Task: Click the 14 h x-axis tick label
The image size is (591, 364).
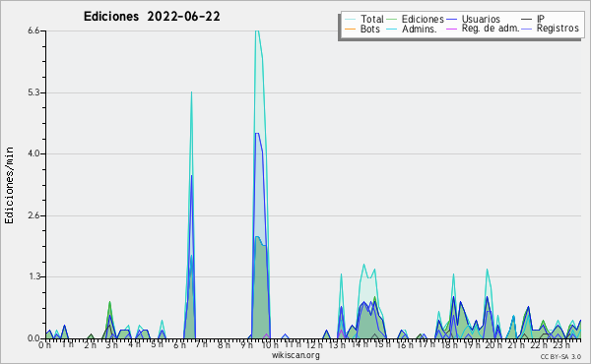Action: (x=360, y=344)
